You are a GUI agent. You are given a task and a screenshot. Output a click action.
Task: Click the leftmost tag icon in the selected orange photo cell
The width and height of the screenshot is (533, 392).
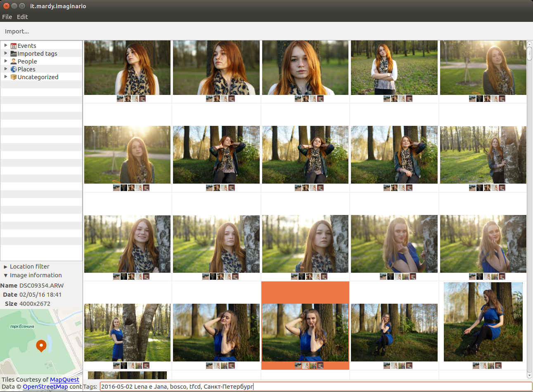(298, 366)
